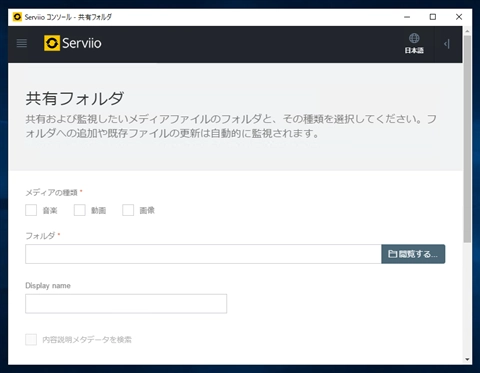Toggle the 内容説明メタデータを検索 checkbox
Image resolution: width=480 pixels, height=373 pixels.
click(x=31, y=340)
